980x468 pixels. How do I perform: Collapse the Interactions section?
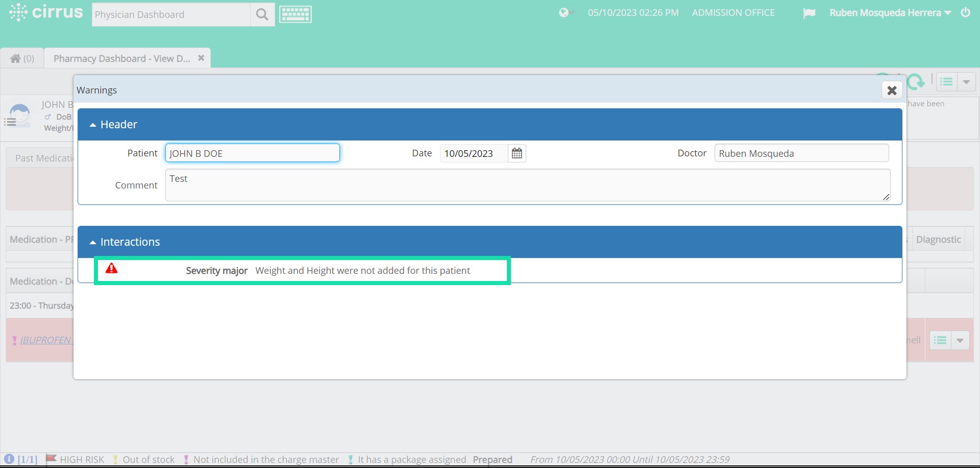pyautogui.click(x=92, y=242)
